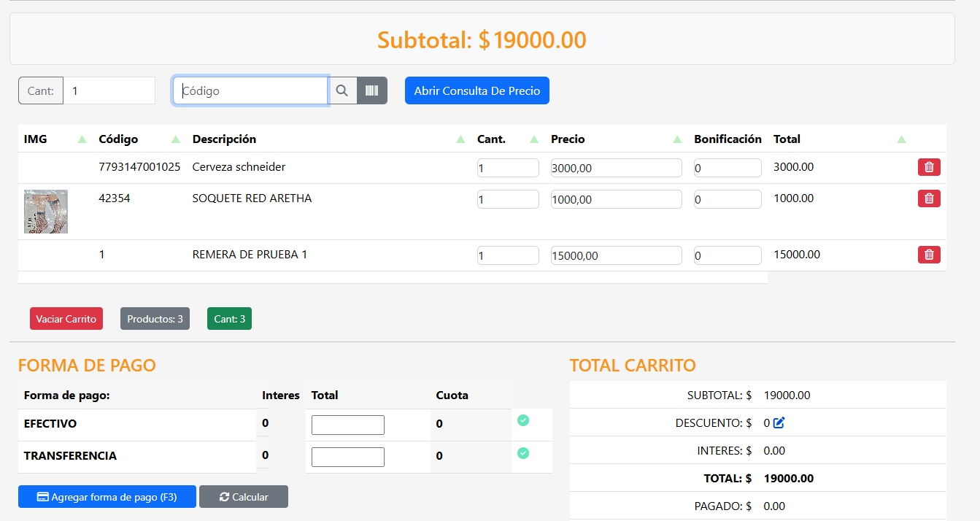The image size is (980, 521).
Task: Click the green check next to TRANSFERENCIA
Action: point(523,453)
